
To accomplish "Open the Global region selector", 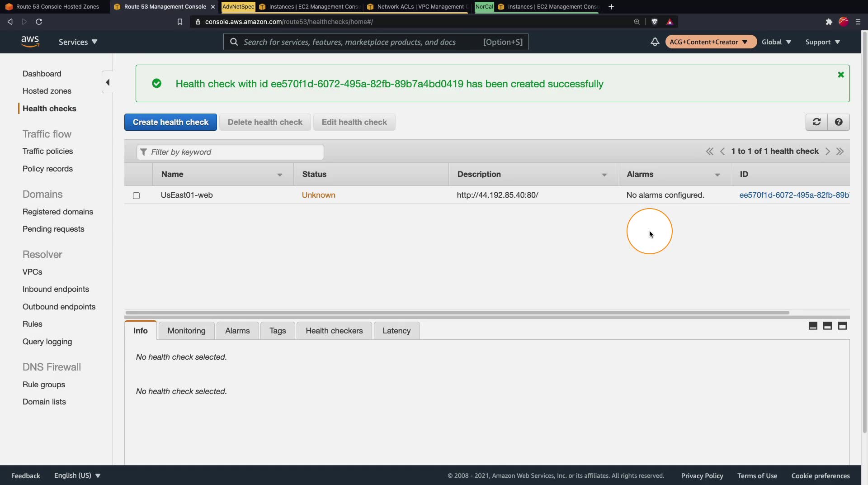I will point(776,42).
